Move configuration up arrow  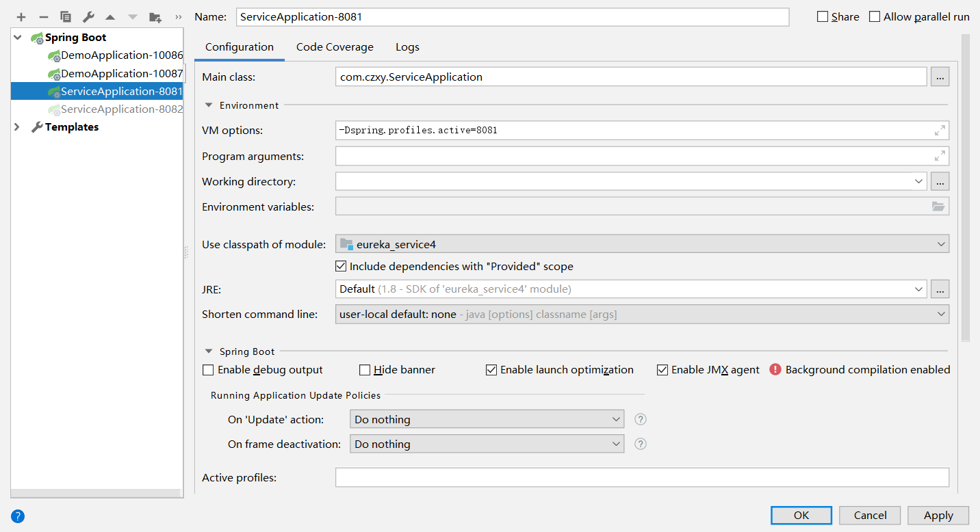pyautogui.click(x=110, y=17)
